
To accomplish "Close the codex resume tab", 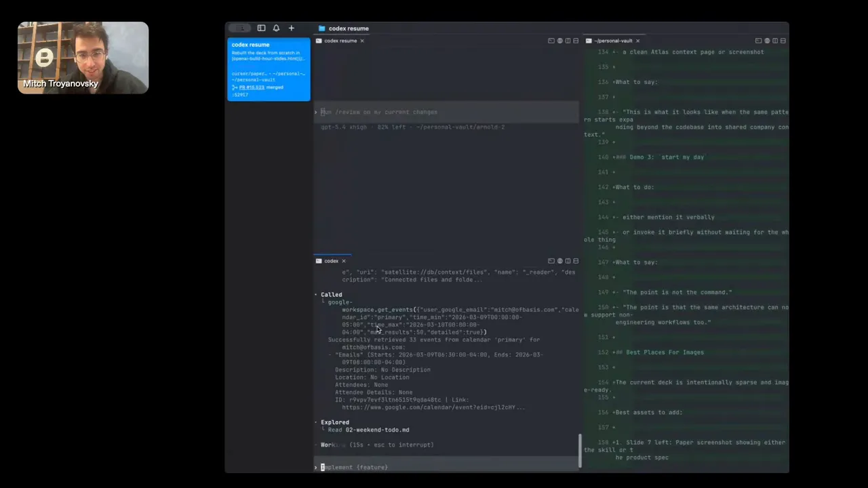I will [362, 41].
